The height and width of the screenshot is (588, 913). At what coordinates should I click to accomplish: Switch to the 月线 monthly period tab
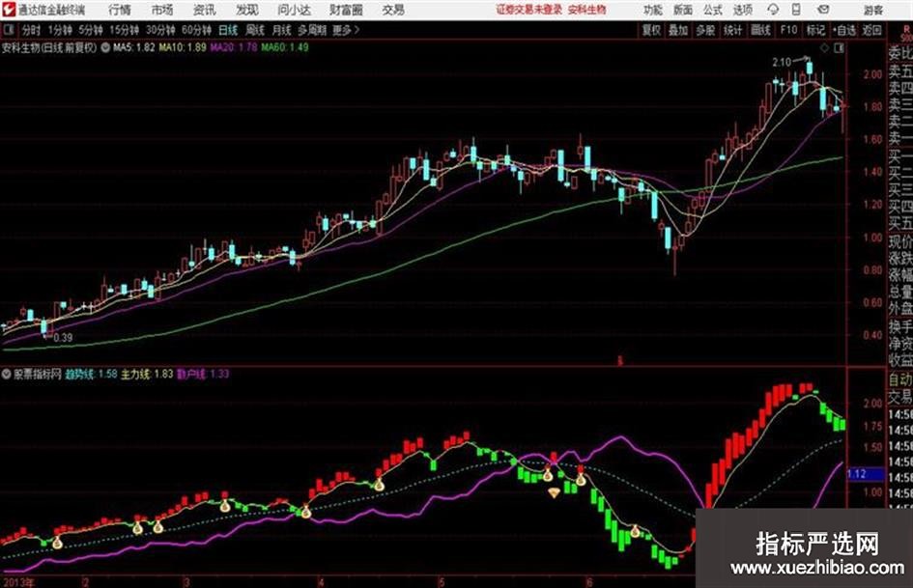point(282,30)
